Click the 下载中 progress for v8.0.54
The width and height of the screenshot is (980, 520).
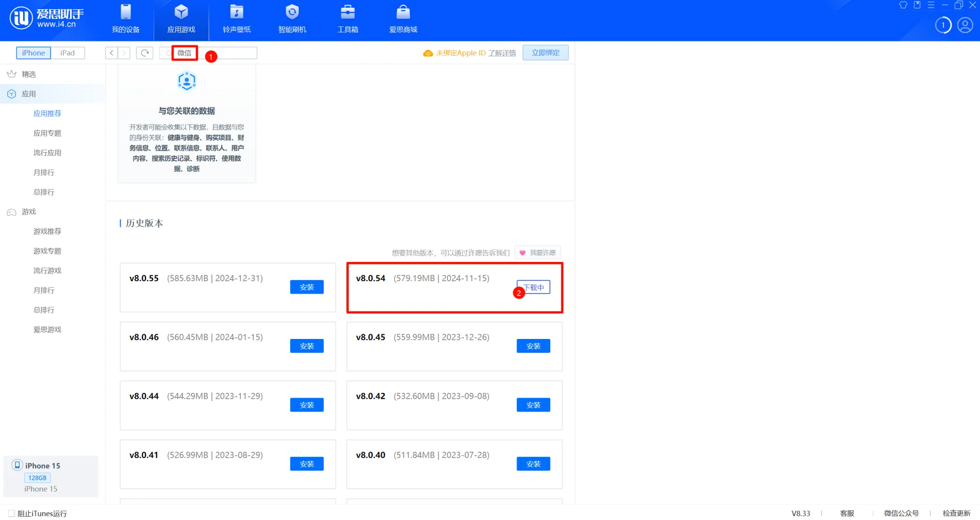click(x=533, y=287)
